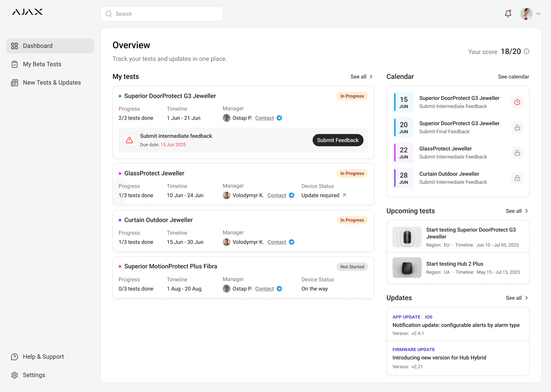Contact Volodymyr K. for Curtain Outdoor Jeweller
The image size is (551, 392).
[x=277, y=242]
